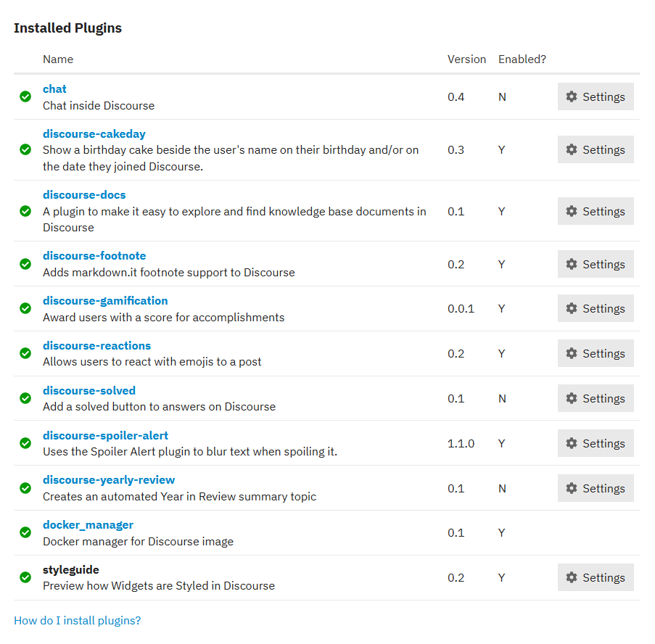Open Settings for discourse-footnote plugin

coord(596,264)
